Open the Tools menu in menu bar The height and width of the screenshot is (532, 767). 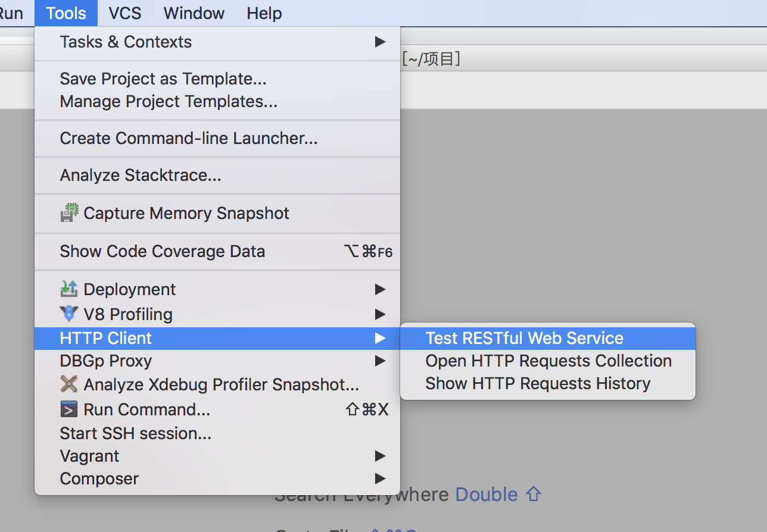[66, 13]
